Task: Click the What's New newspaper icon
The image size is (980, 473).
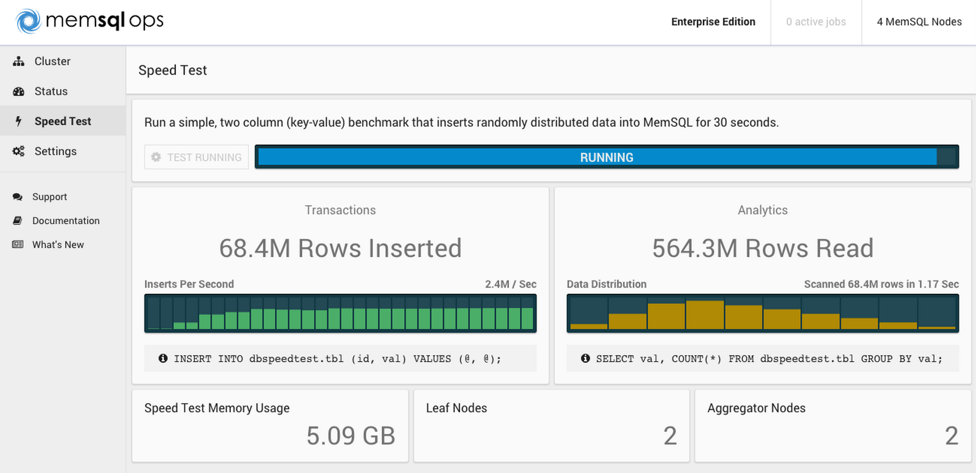Action: point(18,244)
